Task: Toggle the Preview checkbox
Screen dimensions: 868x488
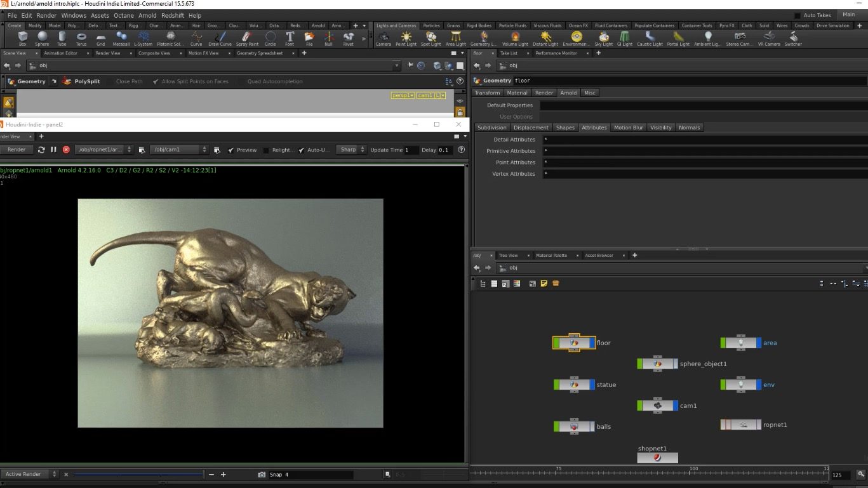Action: click(x=231, y=150)
